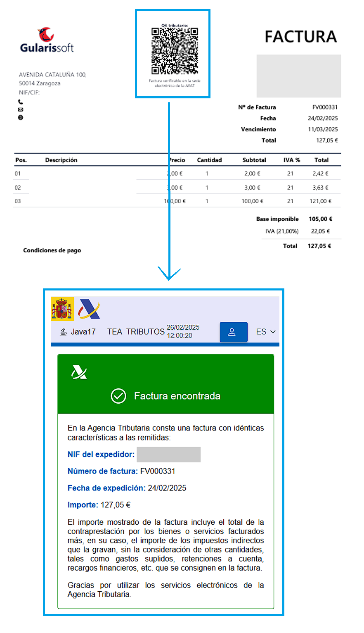Image resolution: width=364 pixels, height=633 pixels.
Task: Click the check circle beside Factura encontrada
Action: point(118,396)
